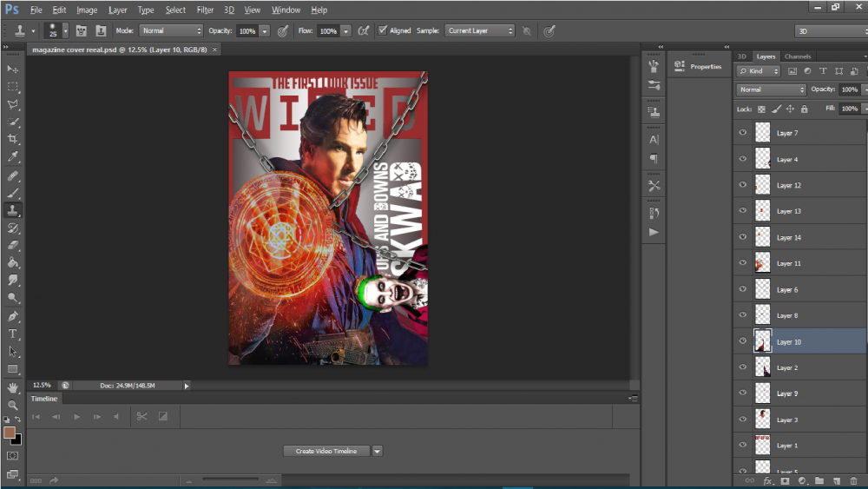Hide Layer 1 visibility eye
The height and width of the screenshot is (489, 868).
[743, 445]
